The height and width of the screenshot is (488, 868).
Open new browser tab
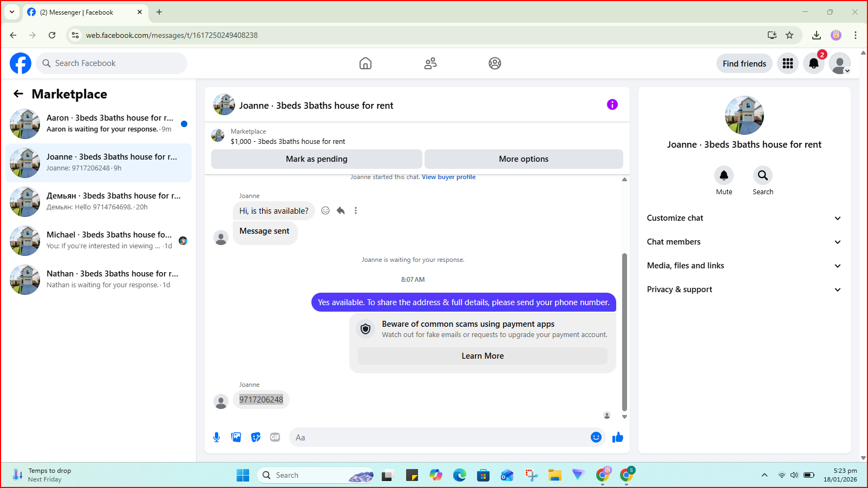(x=159, y=12)
